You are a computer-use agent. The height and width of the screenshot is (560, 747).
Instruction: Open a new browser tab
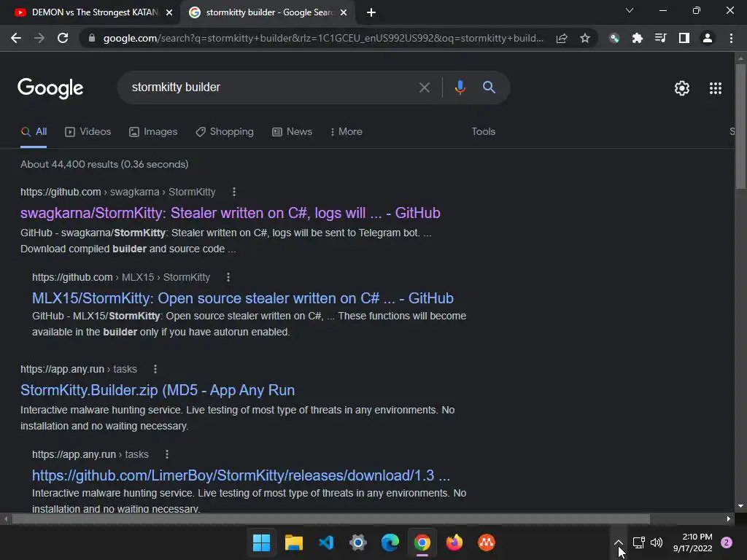click(x=371, y=13)
